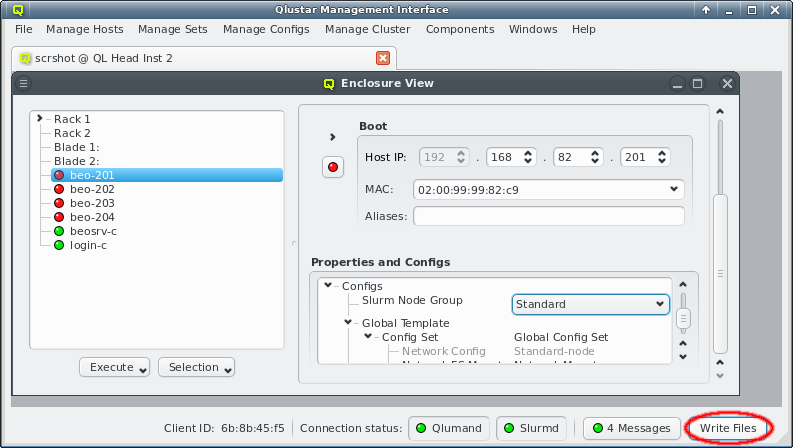Click the green status icon of login-c
Image resolution: width=793 pixels, height=448 pixels.
pos(59,245)
